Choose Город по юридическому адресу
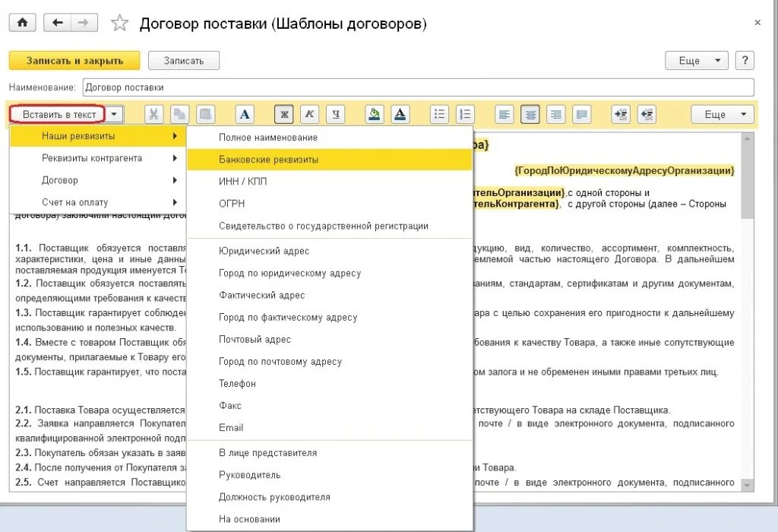The width and height of the screenshot is (778, 532). [x=330, y=274]
